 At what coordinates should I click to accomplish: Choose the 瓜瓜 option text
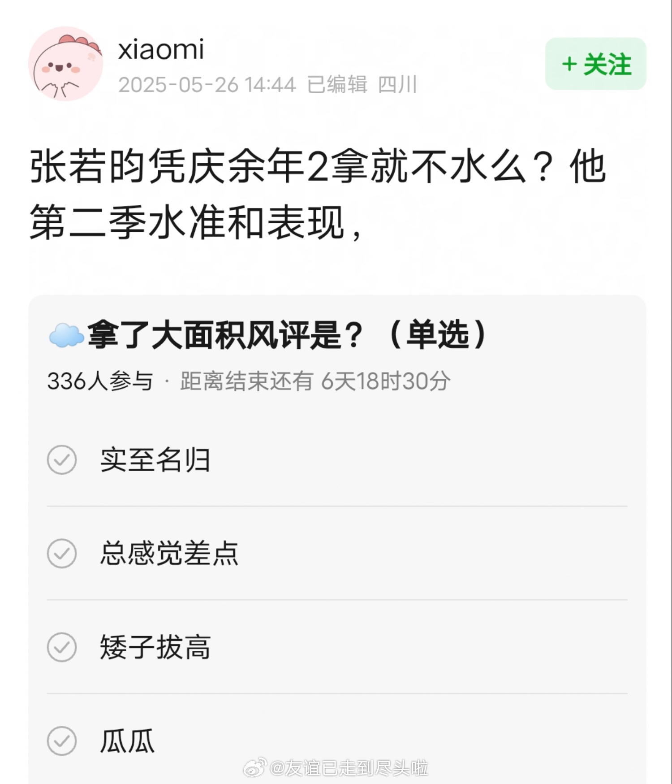tap(127, 741)
